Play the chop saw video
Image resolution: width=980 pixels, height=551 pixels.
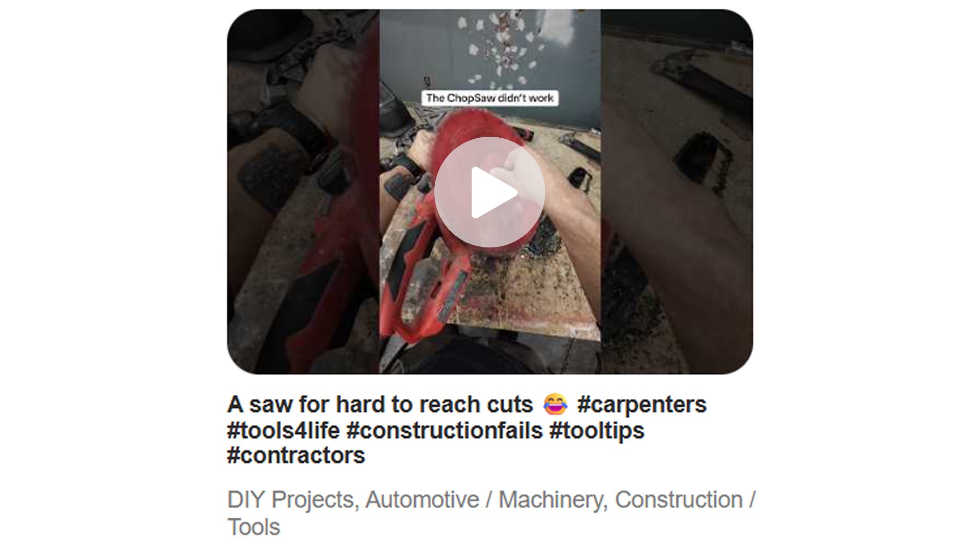click(x=489, y=192)
